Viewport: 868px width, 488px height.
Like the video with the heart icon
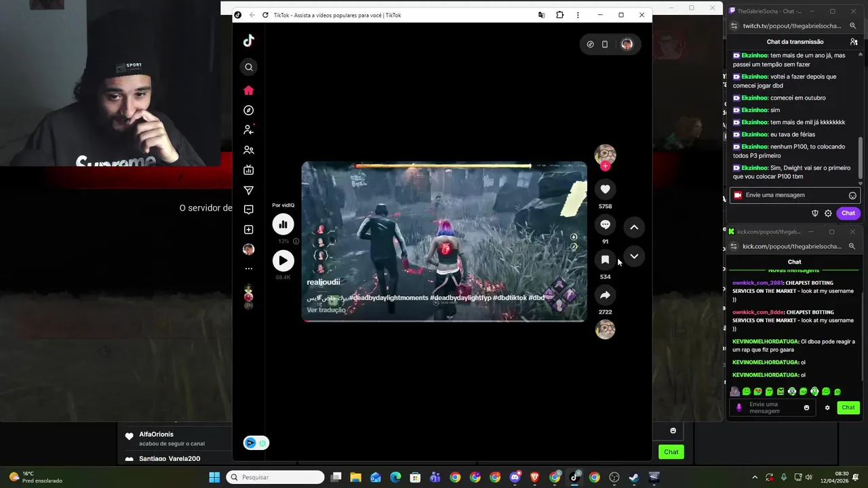tap(606, 189)
